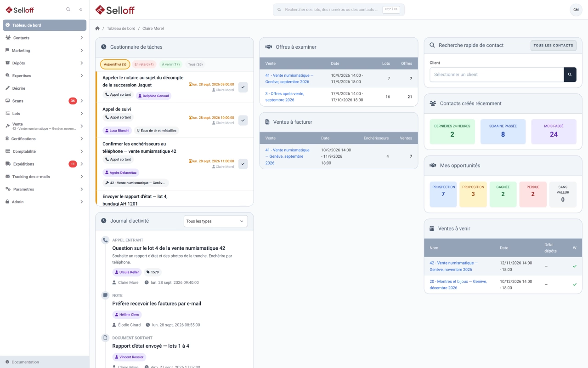Image resolution: width=588 pixels, height=368 pixels.
Task: Click the Expéditions badge showing 11
Action: click(73, 164)
